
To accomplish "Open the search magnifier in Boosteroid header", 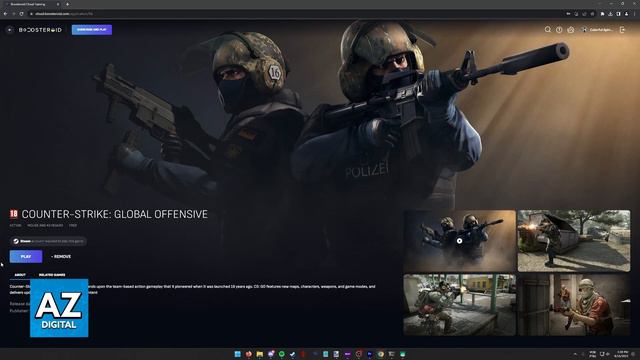I will click(x=547, y=29).
